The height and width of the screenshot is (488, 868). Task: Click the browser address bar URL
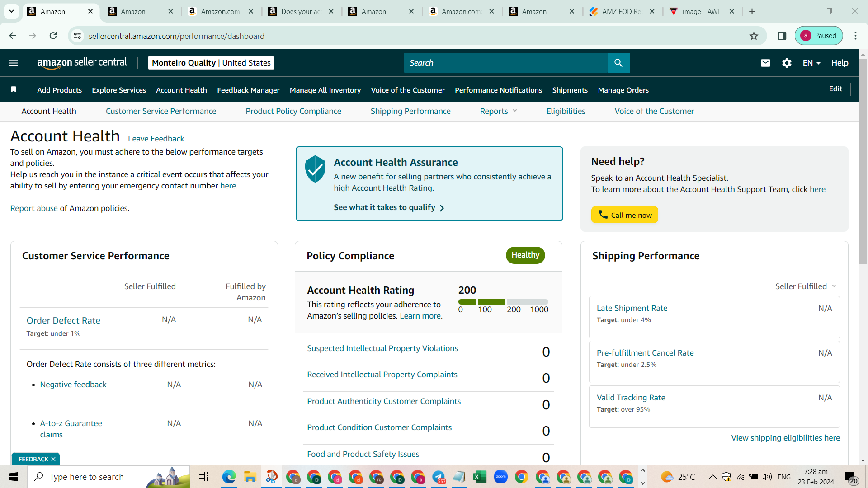point(176,36)
